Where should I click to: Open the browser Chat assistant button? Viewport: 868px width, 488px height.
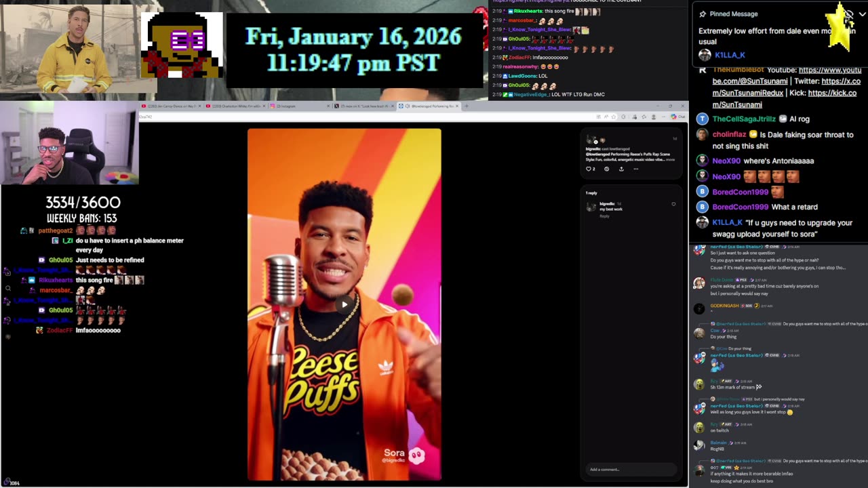coord(678,117)
